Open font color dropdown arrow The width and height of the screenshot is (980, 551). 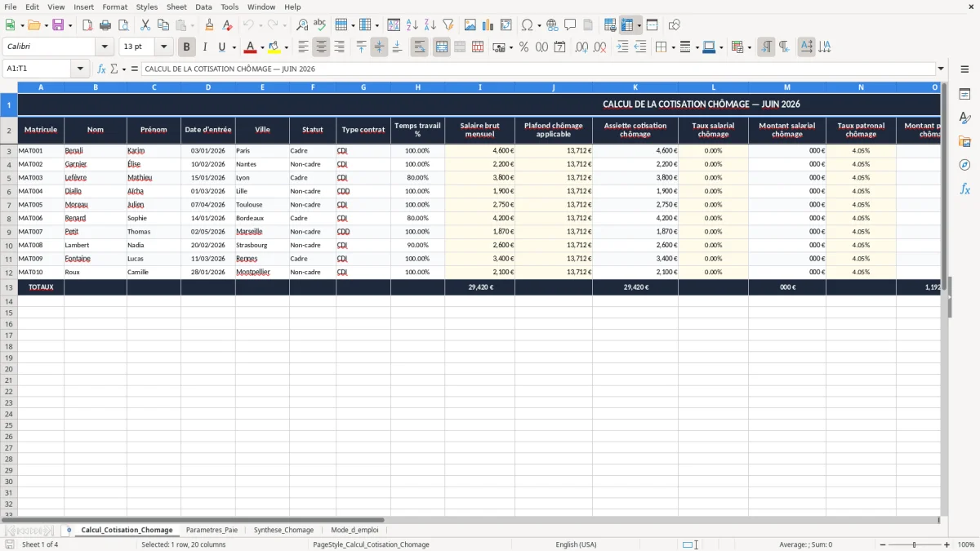click(x=262, y=47)
